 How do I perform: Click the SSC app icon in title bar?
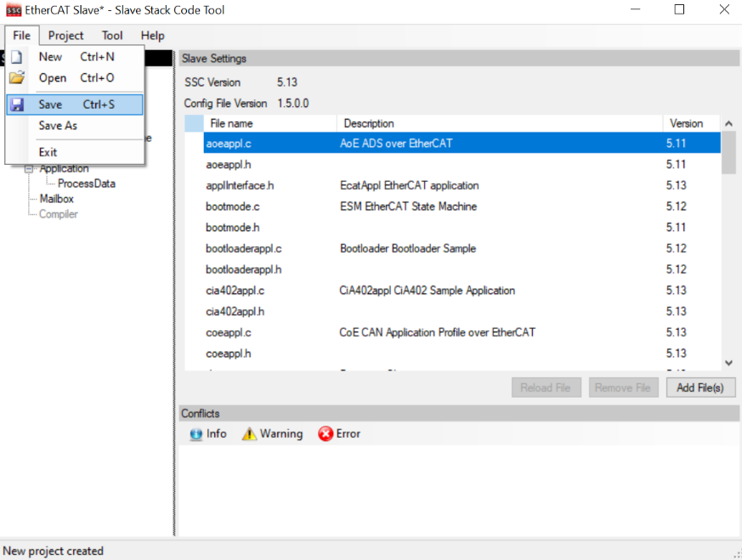pos(13,10)
